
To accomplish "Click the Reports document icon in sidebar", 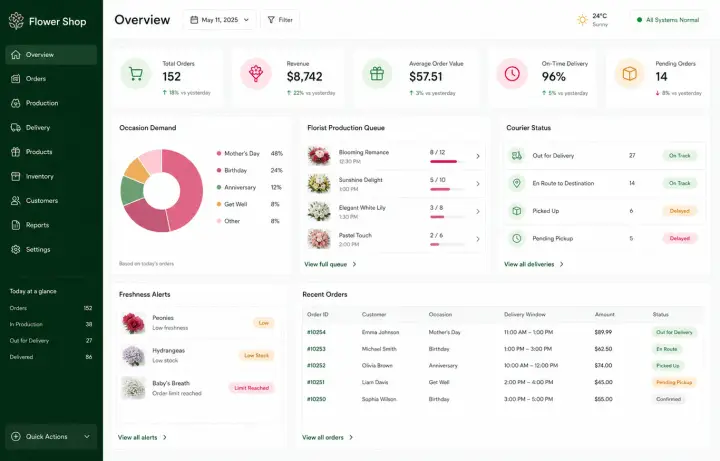I will (16, 225).
